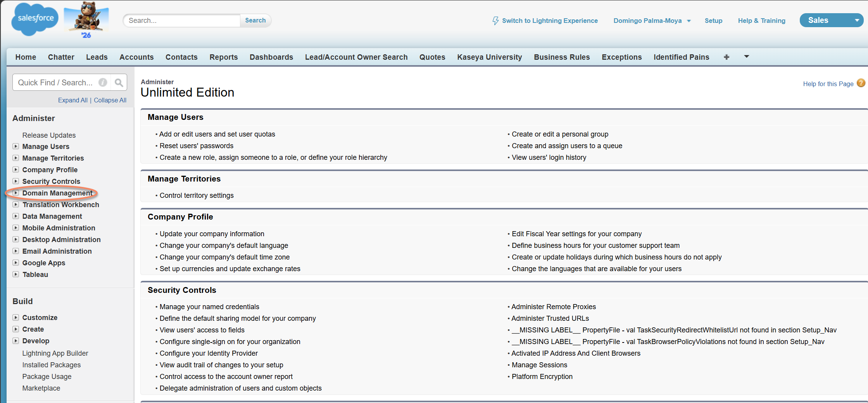Image resolution: width=868 pixels, height=403 pixels.
Task: Open the Reports tab
Action: 224,57
